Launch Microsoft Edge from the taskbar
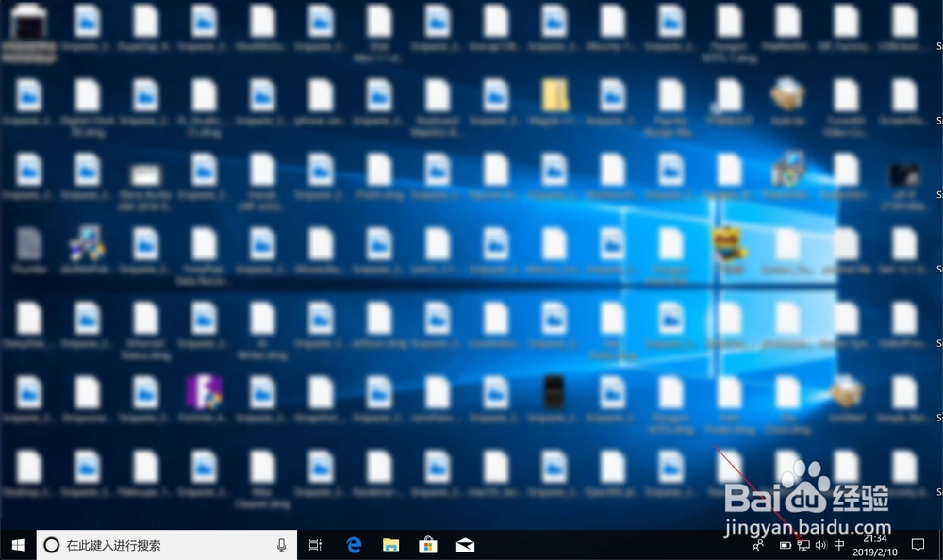943x560 pixels. click(354, 545)
